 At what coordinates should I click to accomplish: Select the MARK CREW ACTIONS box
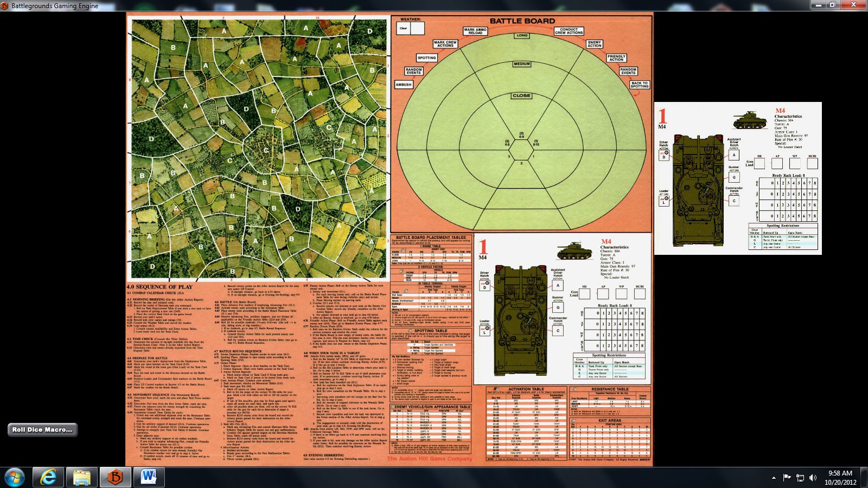[x=445, y=44]
